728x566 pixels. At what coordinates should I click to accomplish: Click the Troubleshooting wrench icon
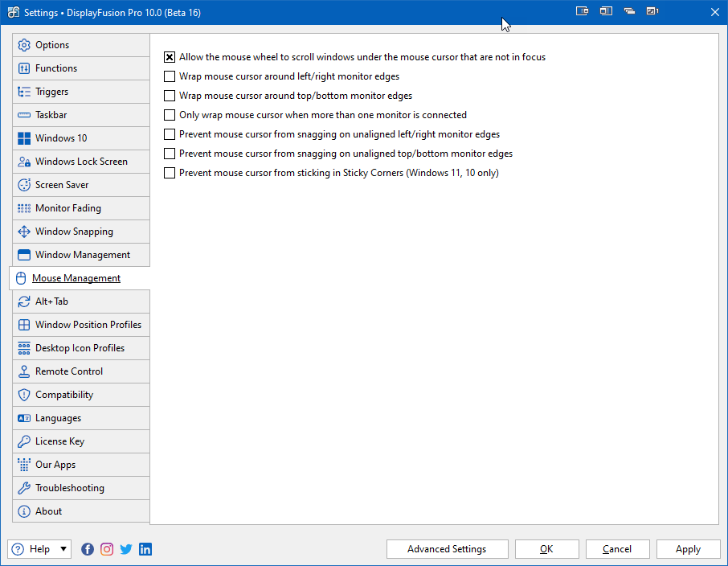(x=23, y=488)
